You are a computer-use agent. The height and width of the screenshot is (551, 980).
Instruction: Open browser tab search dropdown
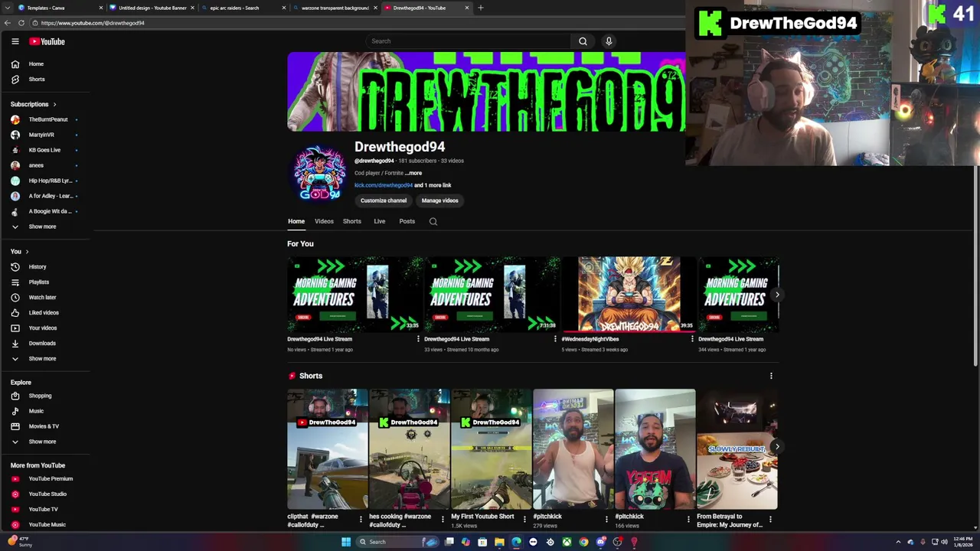(x=8, y=8)
